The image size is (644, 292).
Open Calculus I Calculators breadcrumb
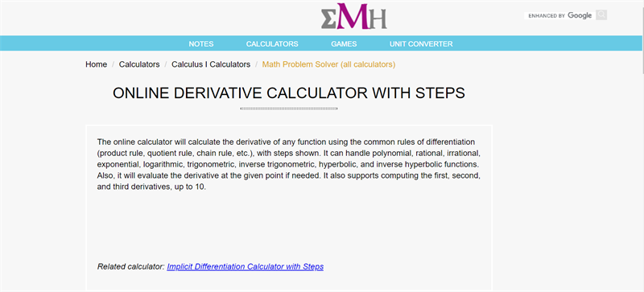(x=211, y=64)
